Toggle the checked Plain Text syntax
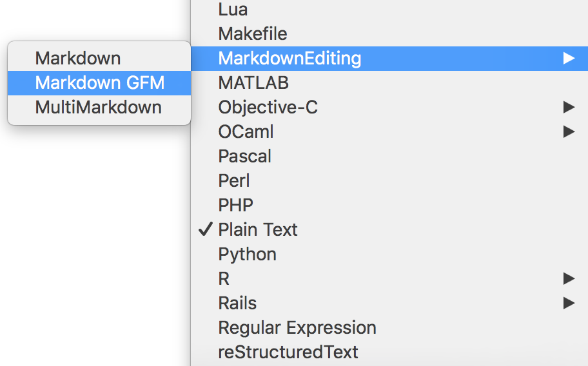This screenshot has height=366, width=588. (x=258, y=229)
